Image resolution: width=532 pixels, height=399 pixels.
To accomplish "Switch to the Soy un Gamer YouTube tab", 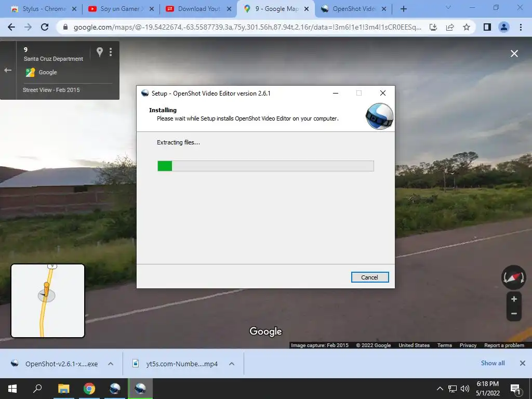I will coord(120,9).
